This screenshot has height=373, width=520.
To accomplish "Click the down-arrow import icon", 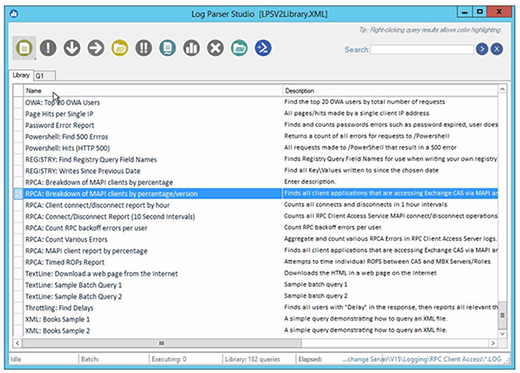I will (x=72, y=48).
